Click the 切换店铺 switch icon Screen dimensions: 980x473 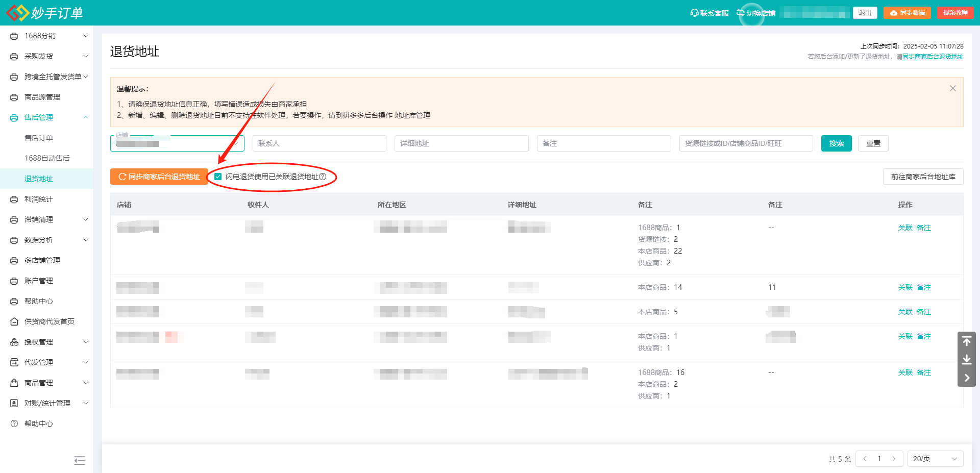pyautogui.click(x=741, y=13)
